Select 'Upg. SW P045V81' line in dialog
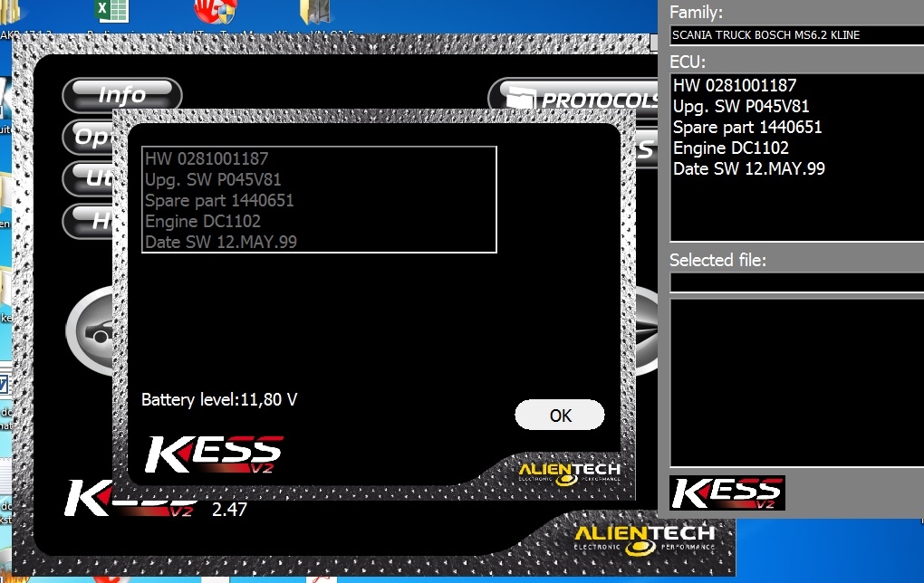 pos(213,179)
